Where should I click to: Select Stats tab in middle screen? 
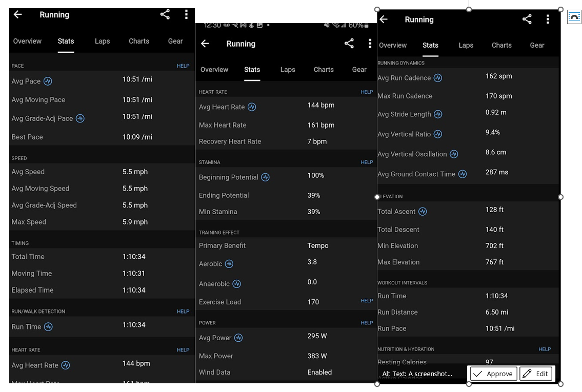[252, 70]
